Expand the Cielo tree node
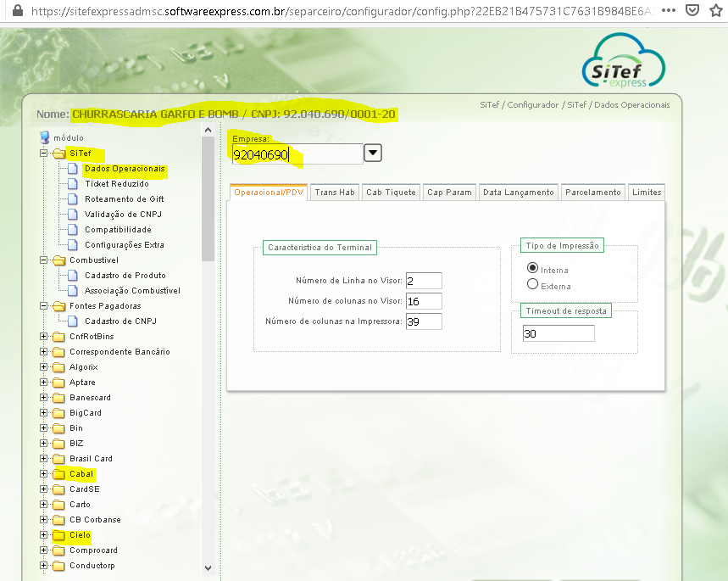 43,534
